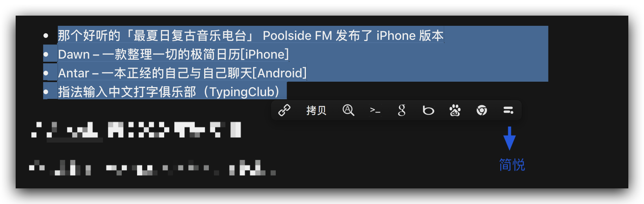
Task: Click the 指法输入中文打字俱乐部 TypingClub item
Action: [169, 92]
